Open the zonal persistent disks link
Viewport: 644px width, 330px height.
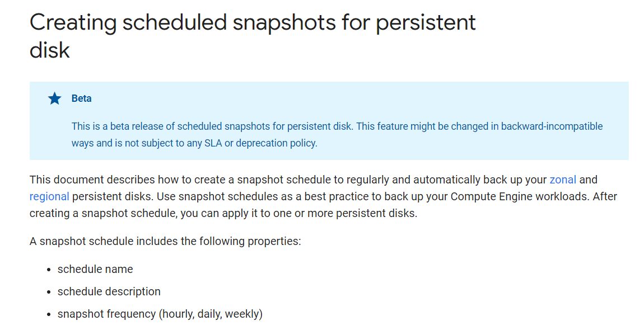coord(563,180)
